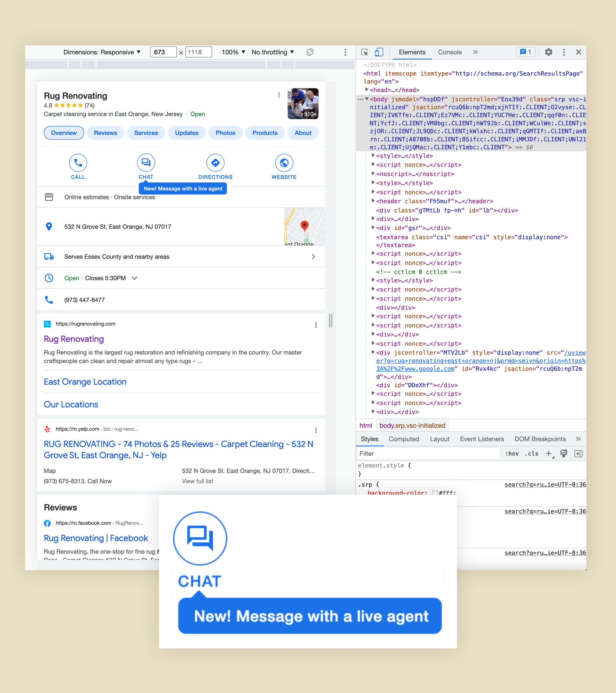Click the blue map pin address icon
The height and width of the screenshot is (693, 616).
(49, 226)
